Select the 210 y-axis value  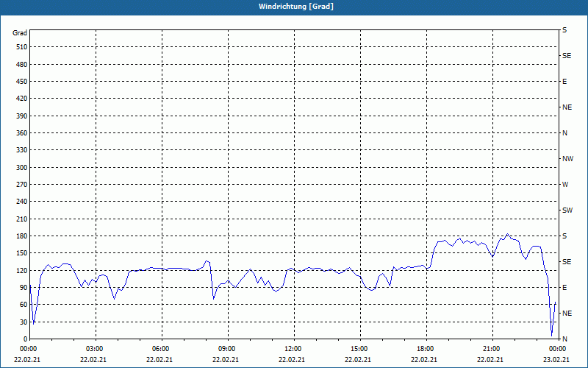click(x=22, y=219)
